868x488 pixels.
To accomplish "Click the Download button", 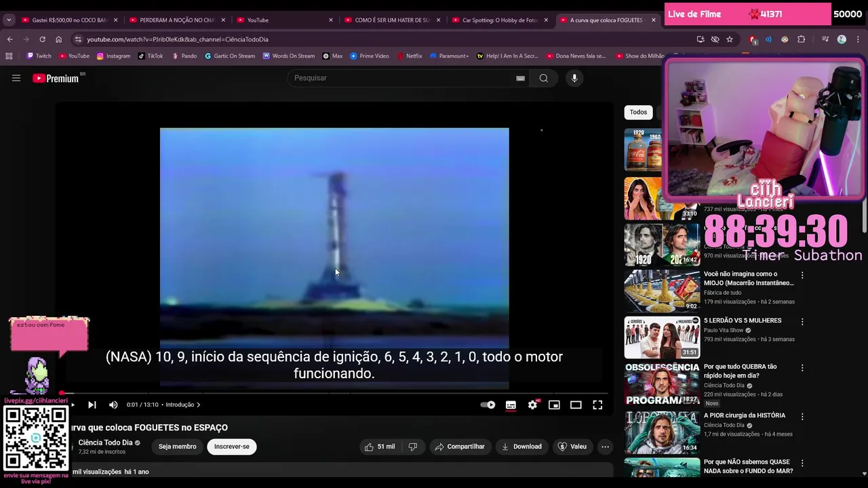I will pyautogui.click(x=521, y=447).
